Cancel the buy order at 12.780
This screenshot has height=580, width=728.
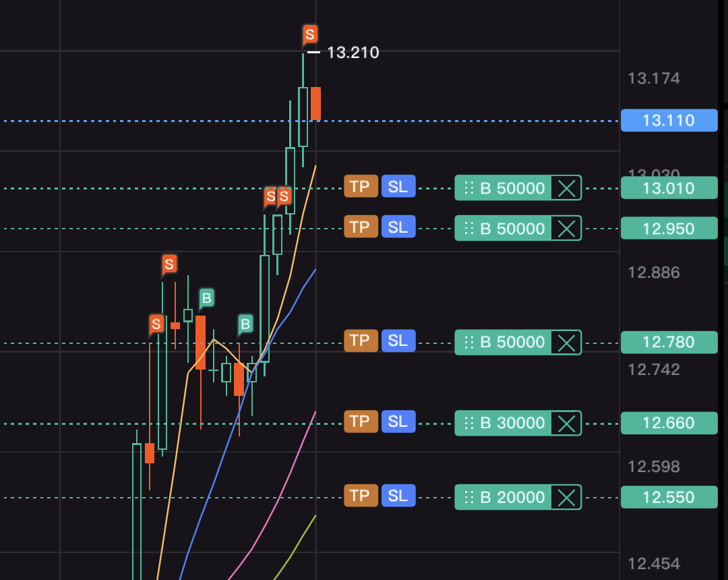[566, 342]
